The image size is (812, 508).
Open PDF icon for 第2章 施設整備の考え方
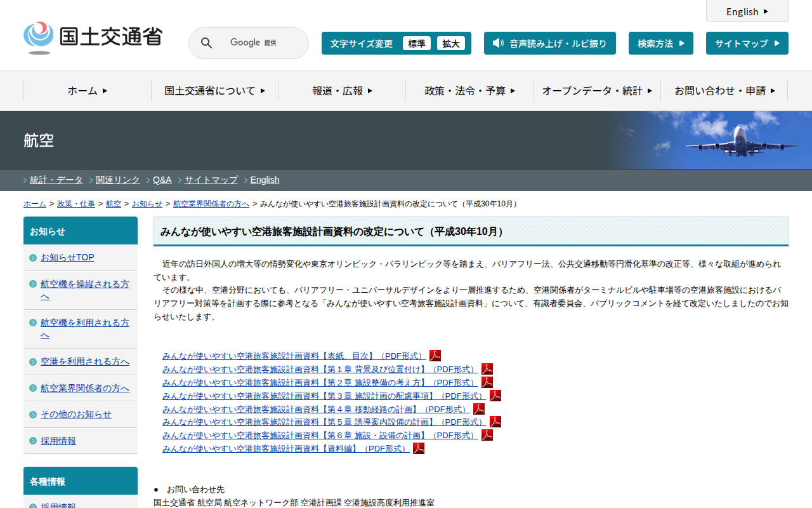487,382
